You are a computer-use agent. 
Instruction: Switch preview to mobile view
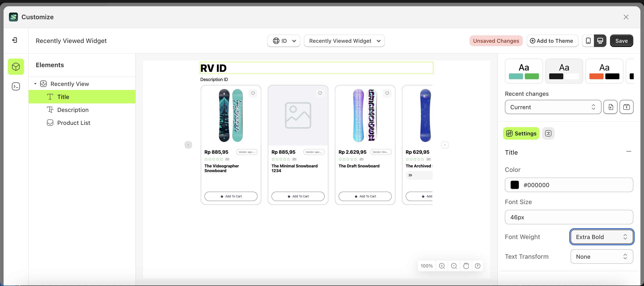point(588,41)
